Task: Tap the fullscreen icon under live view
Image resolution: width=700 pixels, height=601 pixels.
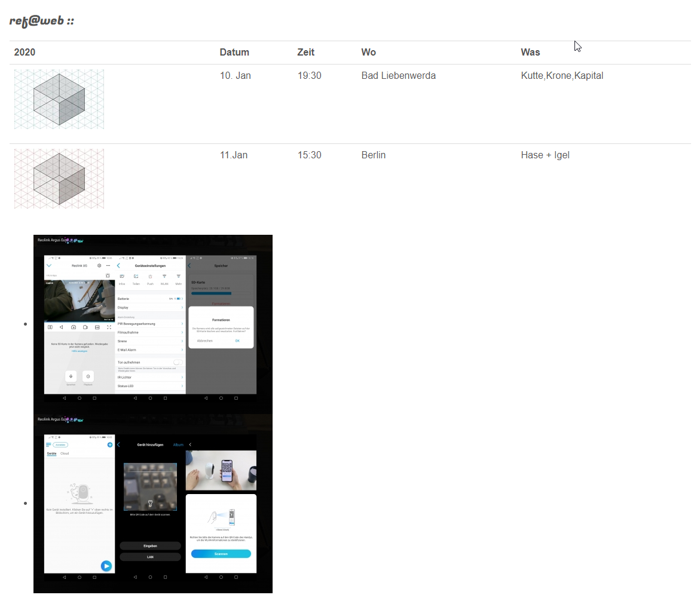Action: click(109, 327)
